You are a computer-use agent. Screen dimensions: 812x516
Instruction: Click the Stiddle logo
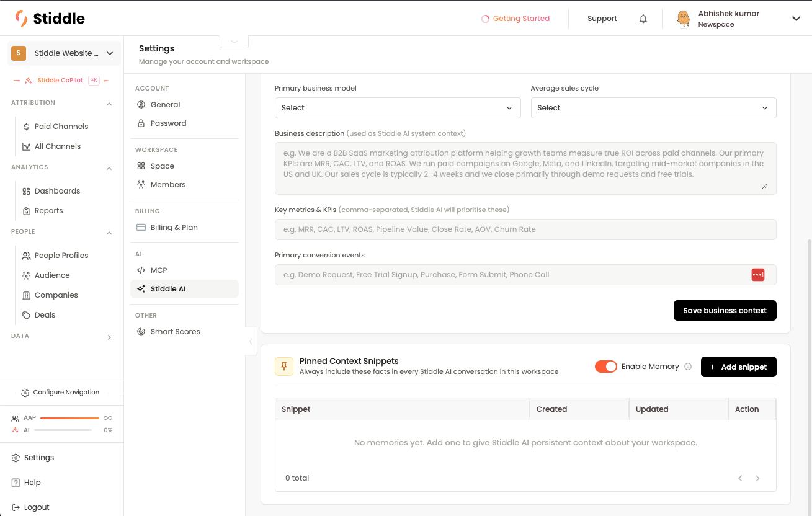click(50, 18)
